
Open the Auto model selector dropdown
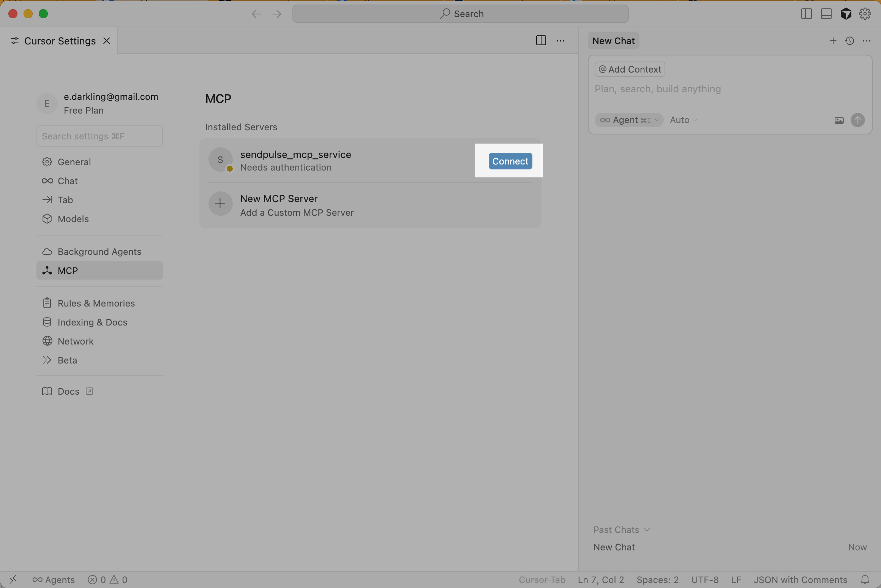click(683, 120)
